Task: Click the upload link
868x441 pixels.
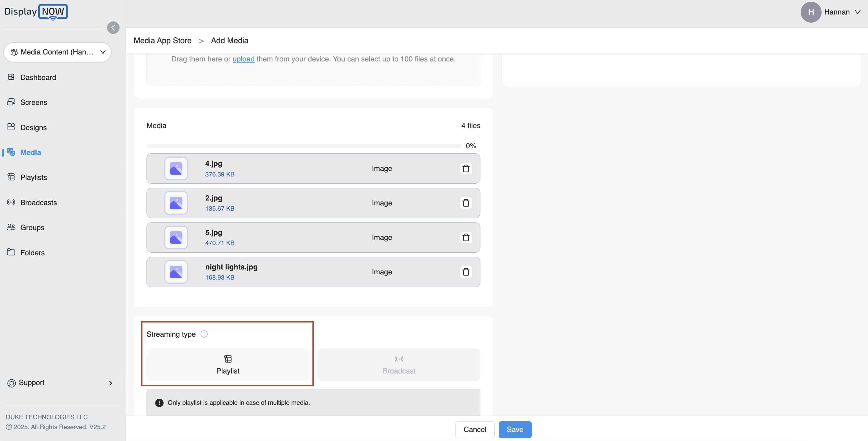Action: click(243, 59)
